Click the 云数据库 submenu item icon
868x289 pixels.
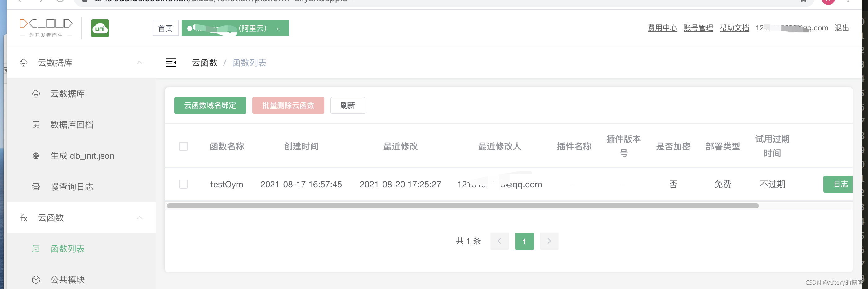(x=36, y=94)
